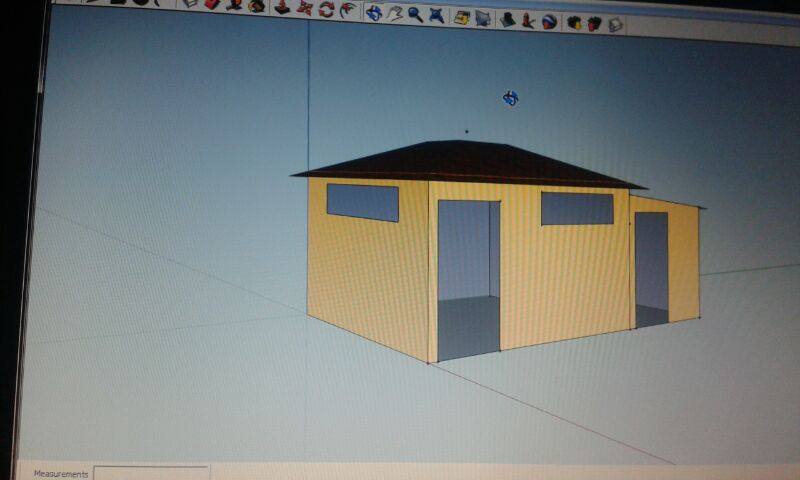The image size is (800, 480).
Task: Click the Share Model icon
Action: click(x=594, y=24)
